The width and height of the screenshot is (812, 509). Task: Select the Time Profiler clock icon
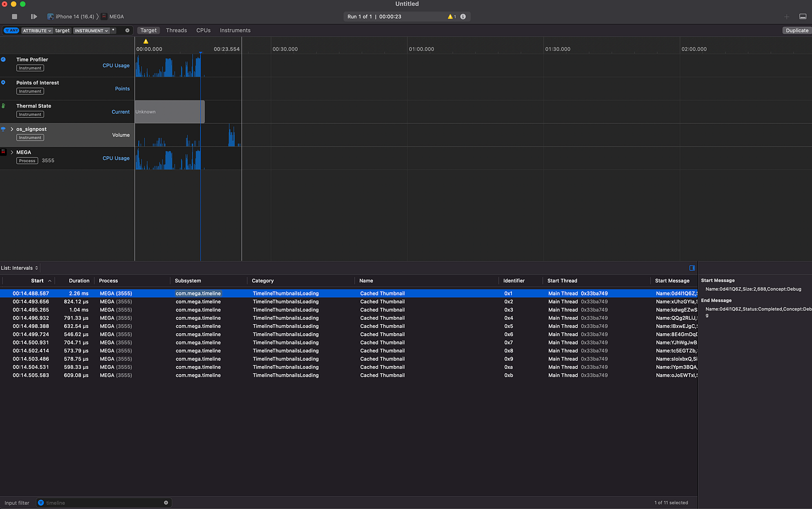click(4, 59)
